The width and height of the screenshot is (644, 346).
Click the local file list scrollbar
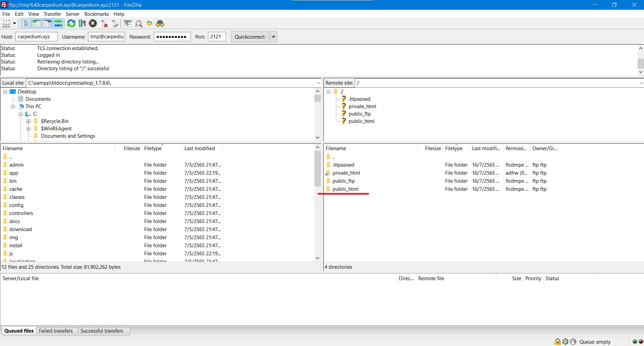point(317,168)
